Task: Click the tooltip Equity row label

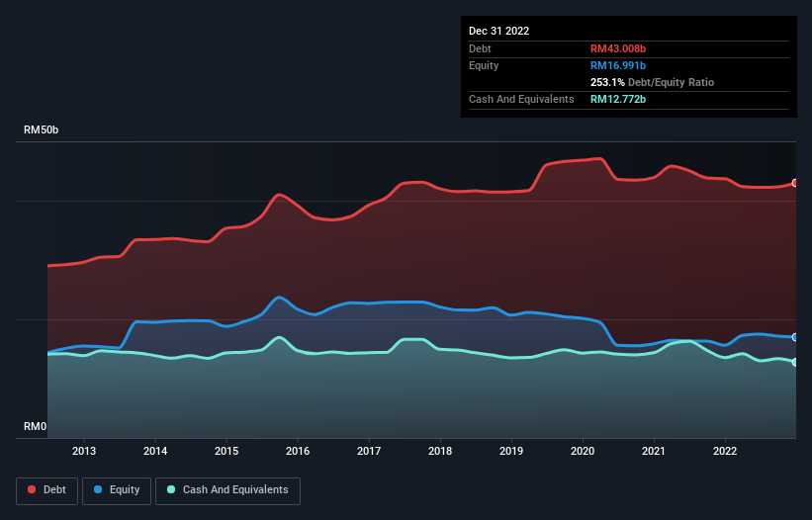Action: tap(484, 65)
